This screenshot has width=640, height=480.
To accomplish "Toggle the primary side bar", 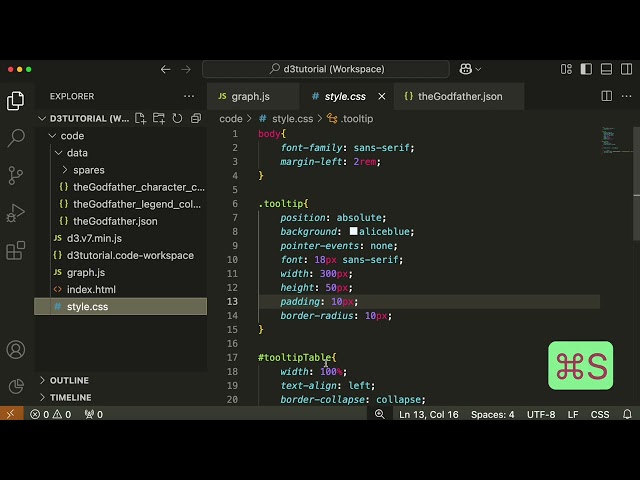I will tap(586, 69).
